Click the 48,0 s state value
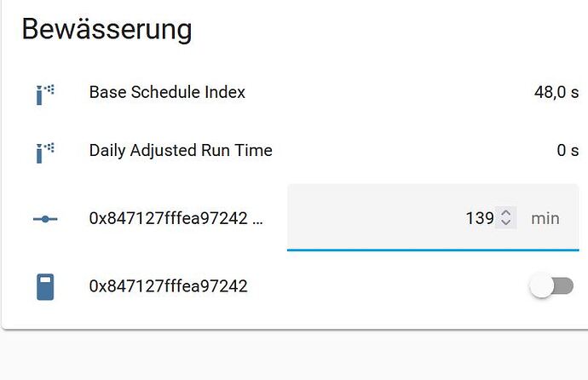588x380 pixels. [556, 92]
